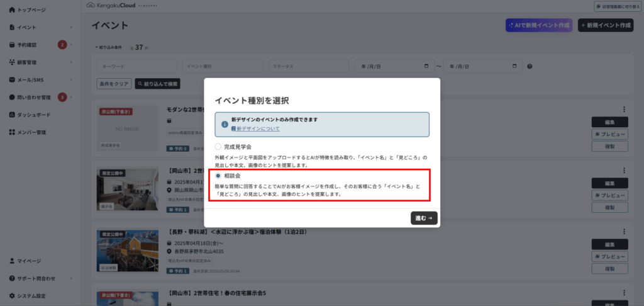Open the kebab menu on the first event card
The height and width of the screenshot is (306, 644).
pos(624,109)
